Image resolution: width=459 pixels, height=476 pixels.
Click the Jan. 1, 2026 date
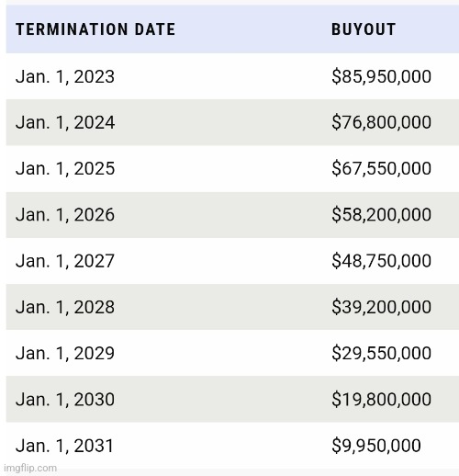(x=65, y=215)
